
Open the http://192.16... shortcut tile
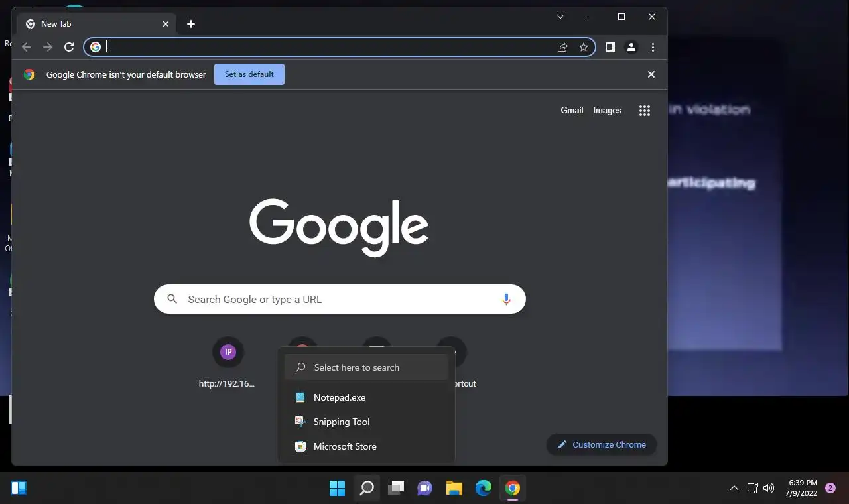tap(228, 363)
